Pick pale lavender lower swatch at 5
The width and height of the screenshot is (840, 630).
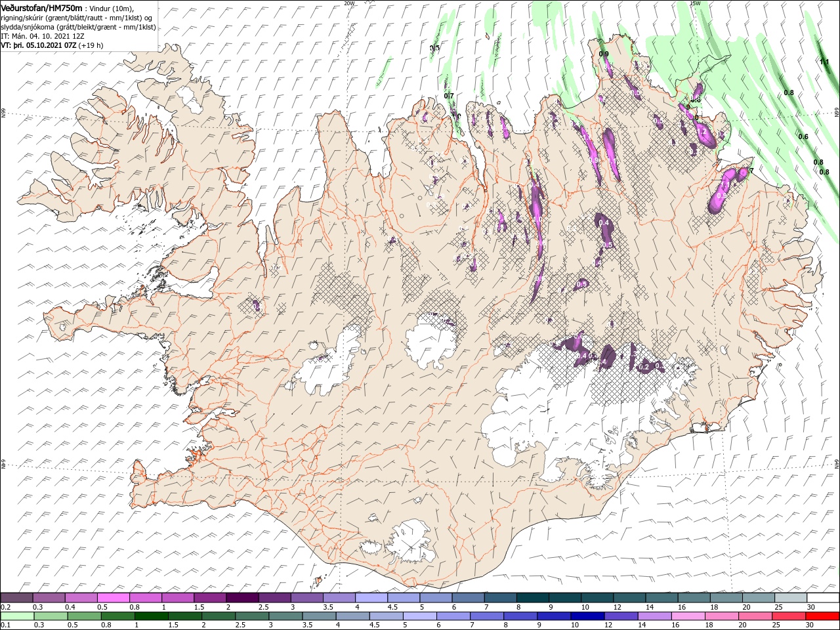click(419, 616)
